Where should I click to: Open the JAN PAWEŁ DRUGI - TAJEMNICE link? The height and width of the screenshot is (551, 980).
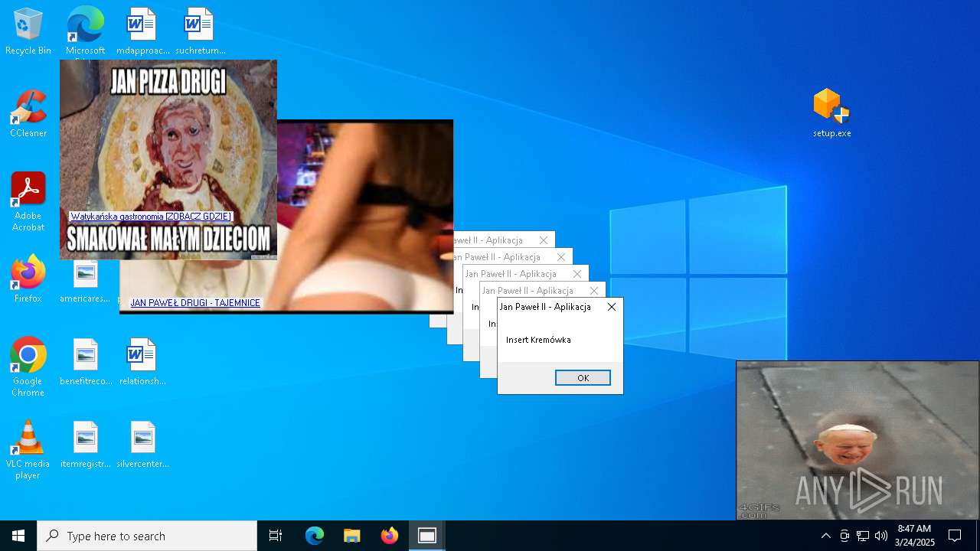(x=195, y=303)
